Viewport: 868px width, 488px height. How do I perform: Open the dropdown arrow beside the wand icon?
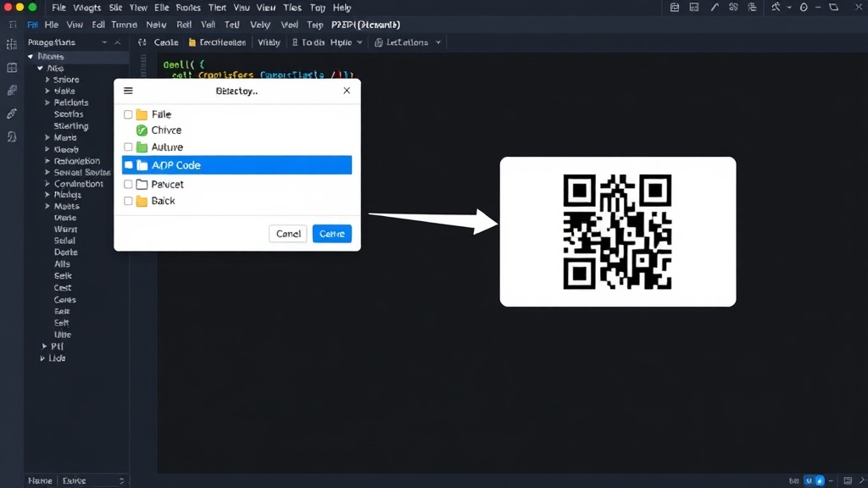tap(789, 8)
